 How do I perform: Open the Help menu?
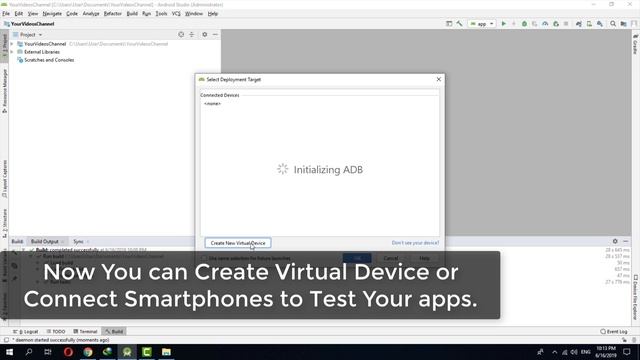click(x=213, y=13)
